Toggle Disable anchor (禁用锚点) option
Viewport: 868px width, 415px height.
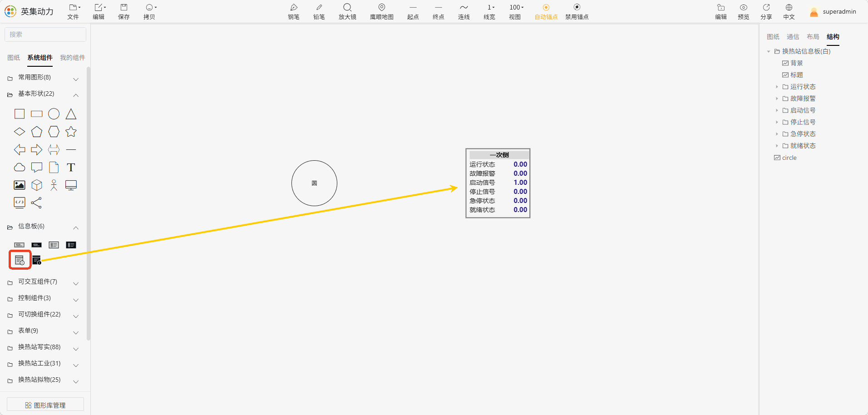coord(577,12)
